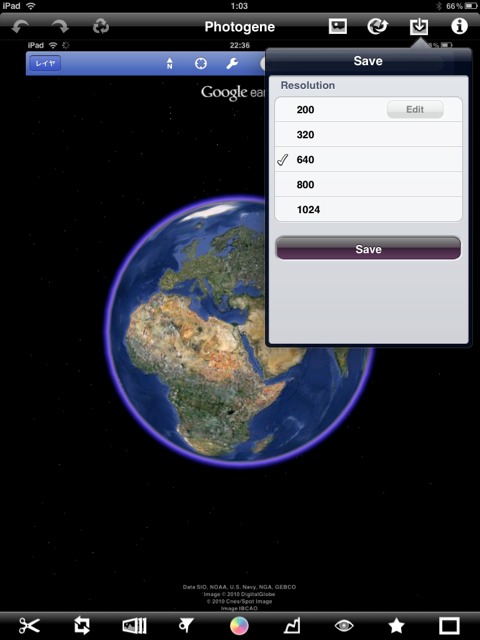
Task: Tap the reset recycle arrows icon
Action: tap(100, 27)
